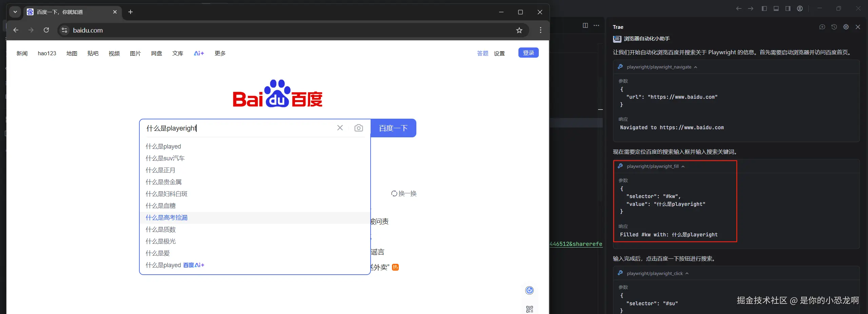The width and height of the screenshot is (868, 314).
Task: Select suggestion 什么是贵金属
Action: [x=255, y=182]
